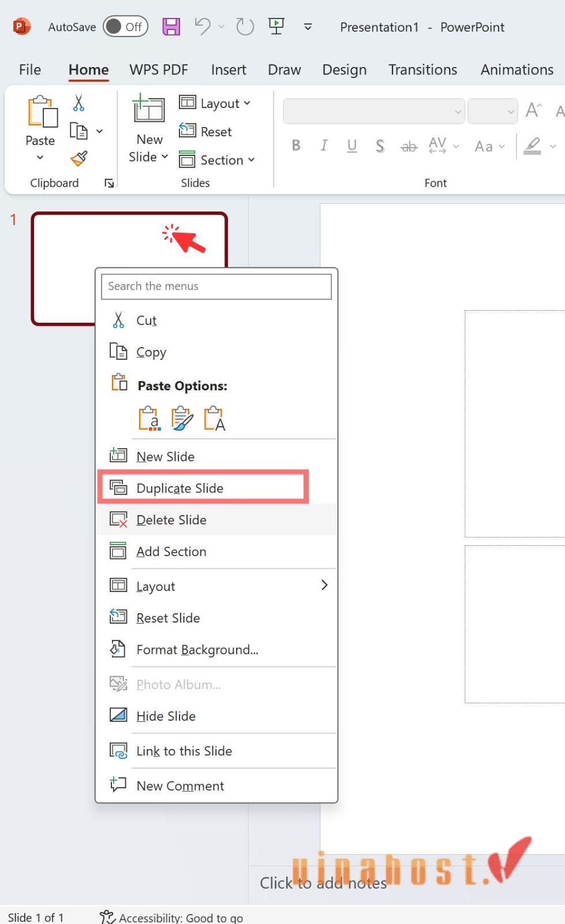Toggle the AutoSave switch

(125, 27)
